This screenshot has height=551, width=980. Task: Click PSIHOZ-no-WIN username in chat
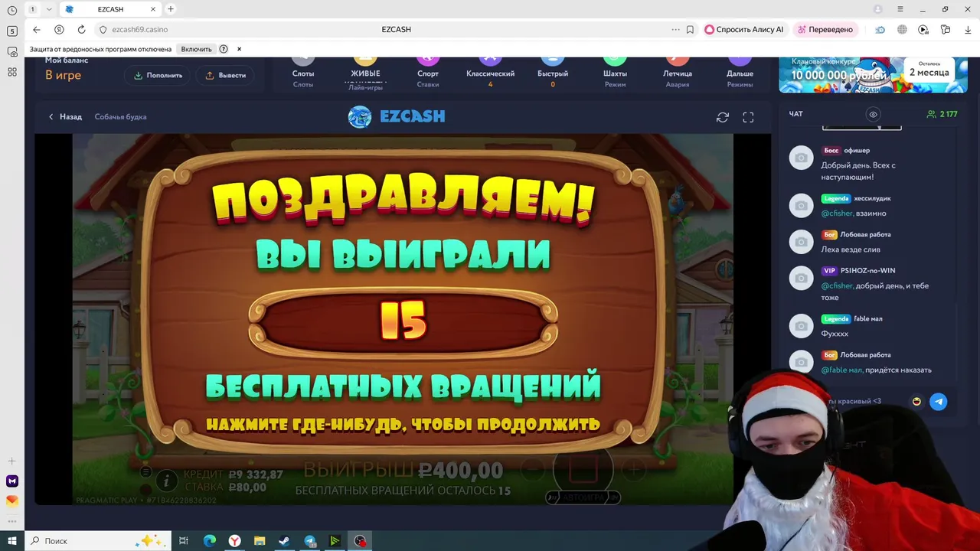click(867, 271)
